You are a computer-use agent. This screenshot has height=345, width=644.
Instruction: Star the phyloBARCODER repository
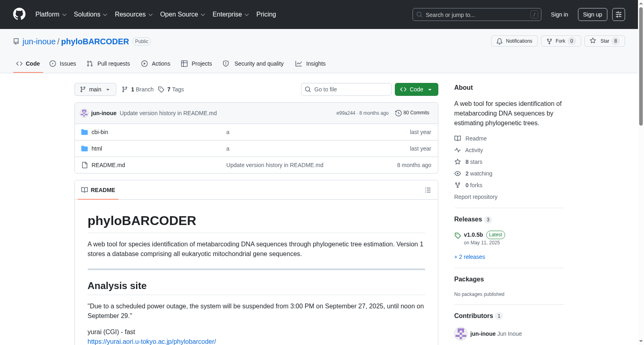coord(605,41)
